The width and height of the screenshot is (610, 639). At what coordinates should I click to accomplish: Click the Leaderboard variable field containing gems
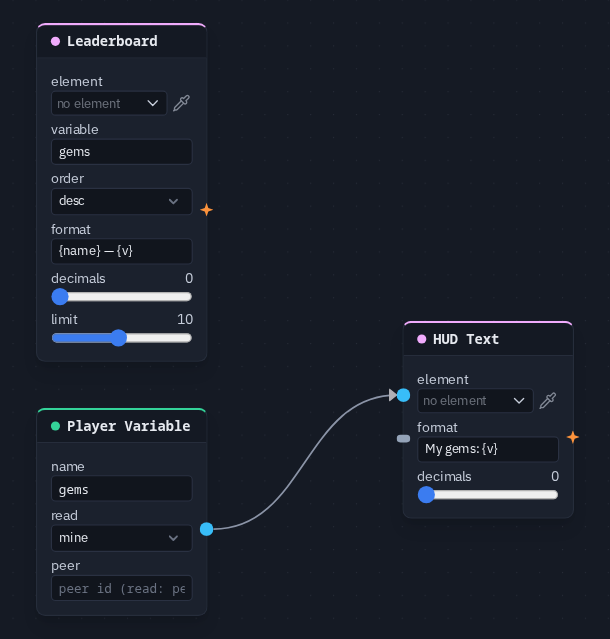click(x=121, y=152)
